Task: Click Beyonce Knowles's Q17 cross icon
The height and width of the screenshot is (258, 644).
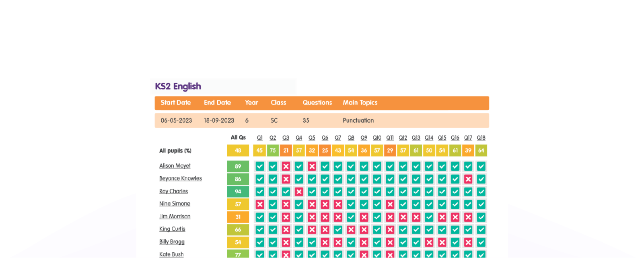Action: tap(468, 179)
